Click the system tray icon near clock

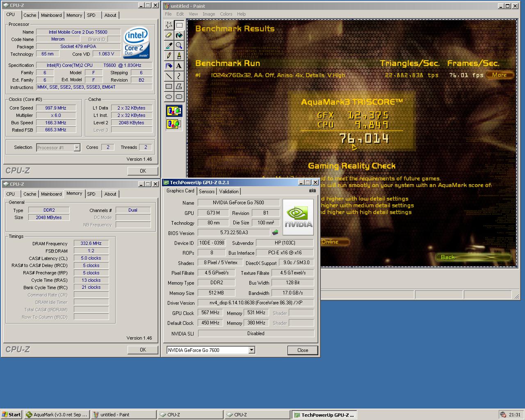[503, 415]
